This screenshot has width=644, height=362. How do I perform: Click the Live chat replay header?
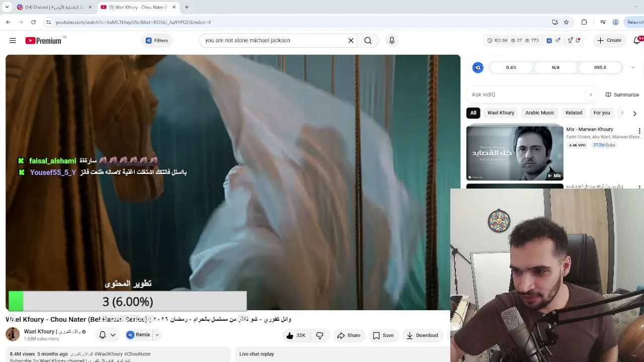coord(257,354)
